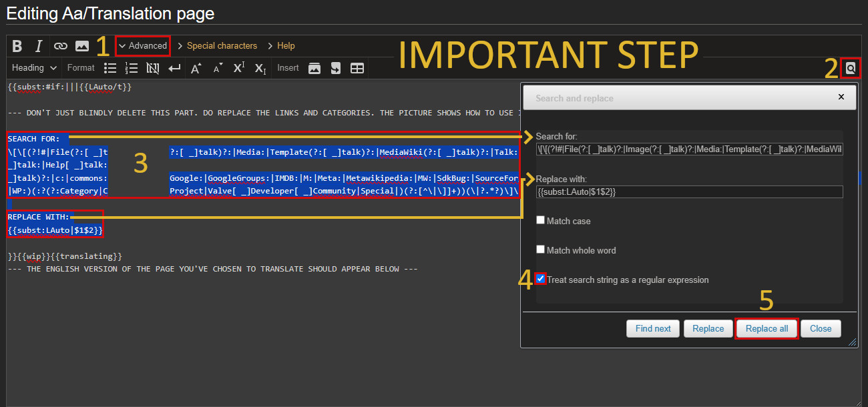Click into the Replace with input field
The width and height of the screenshot is (868, 407).
(x=689, y=192)
